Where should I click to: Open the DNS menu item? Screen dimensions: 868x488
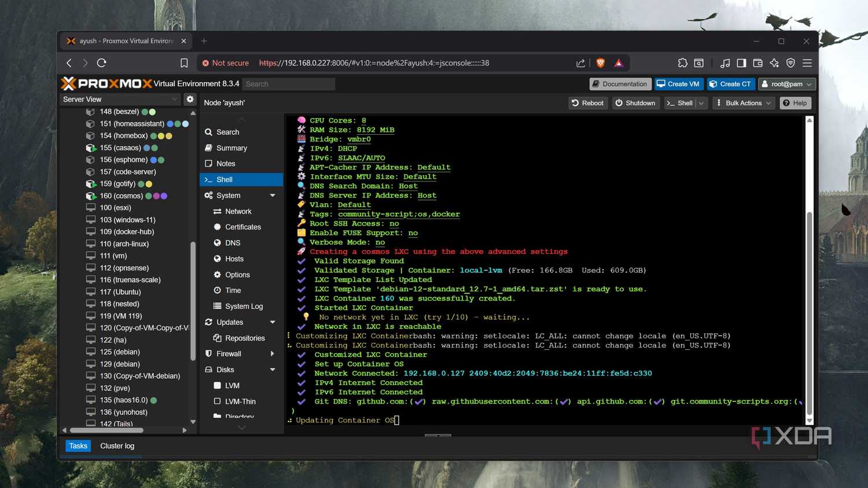coord(241,243)
